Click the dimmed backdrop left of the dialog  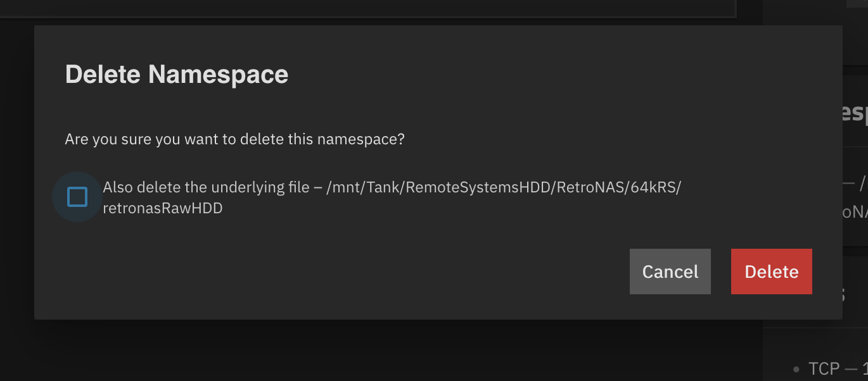[16, 190]
